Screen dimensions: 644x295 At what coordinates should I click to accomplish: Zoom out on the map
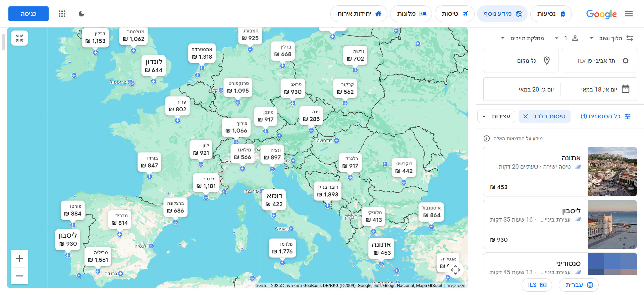[x=19, y=276]
